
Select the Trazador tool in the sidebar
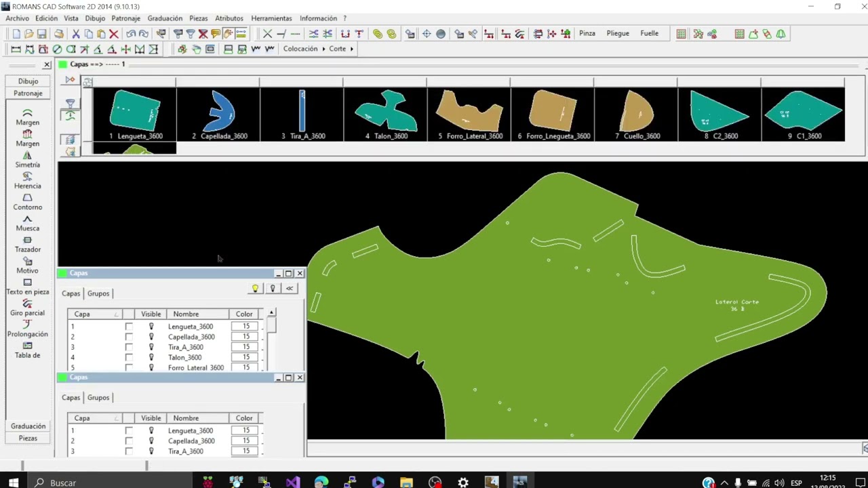pos(28,244)
